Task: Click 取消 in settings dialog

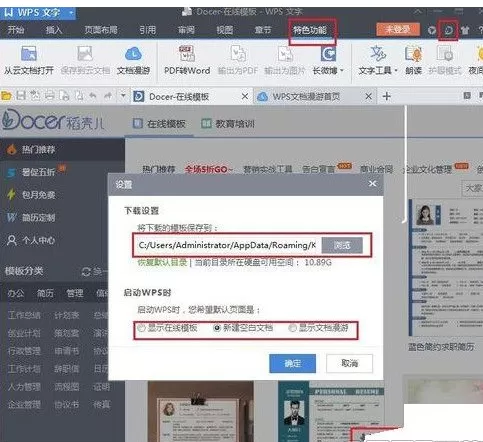Action: pos(349,363)
